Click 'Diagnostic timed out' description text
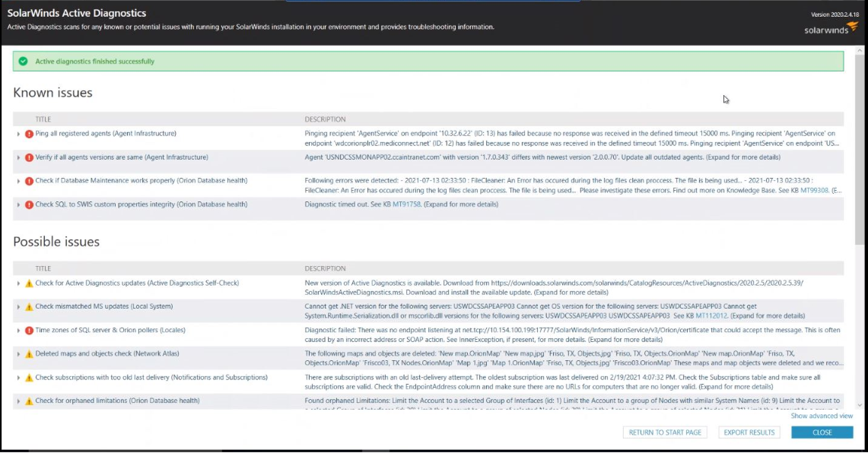Screen dimensions: 868x453 click(x=402, y=204)
